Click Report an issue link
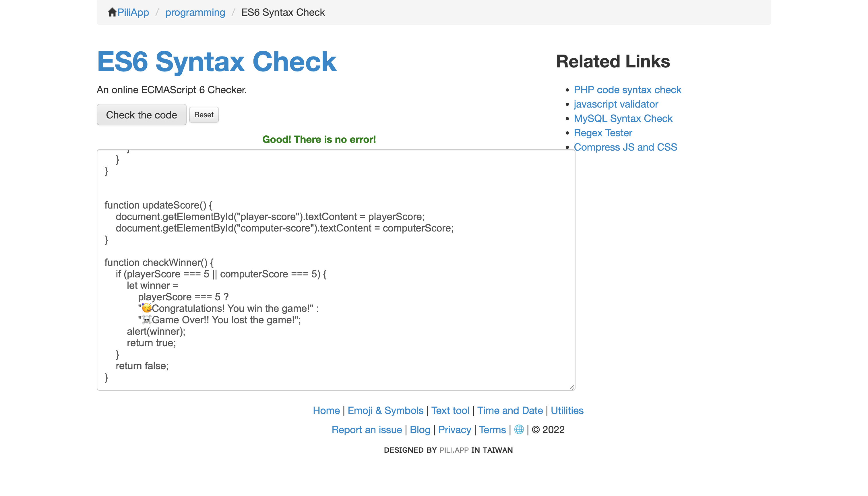The width and height of the screenshot is (868, 496). click(x=366, y=429)
